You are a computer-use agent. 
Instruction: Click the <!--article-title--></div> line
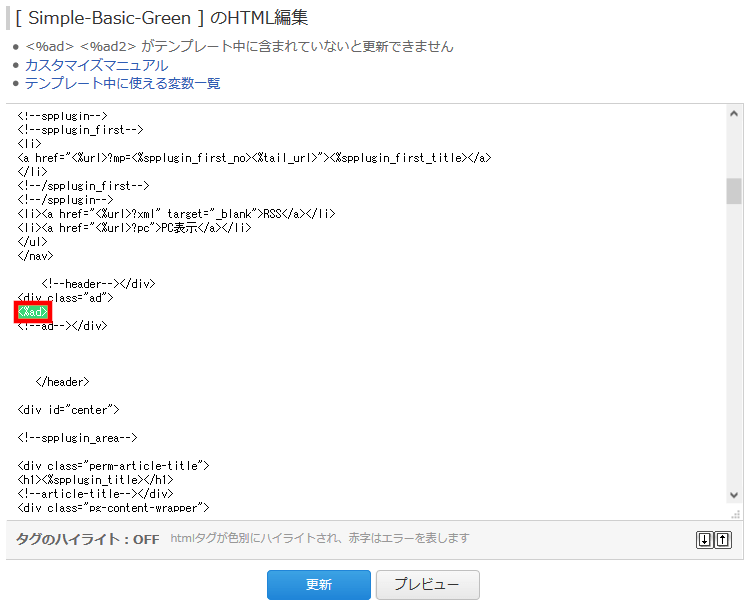[96, 494]
